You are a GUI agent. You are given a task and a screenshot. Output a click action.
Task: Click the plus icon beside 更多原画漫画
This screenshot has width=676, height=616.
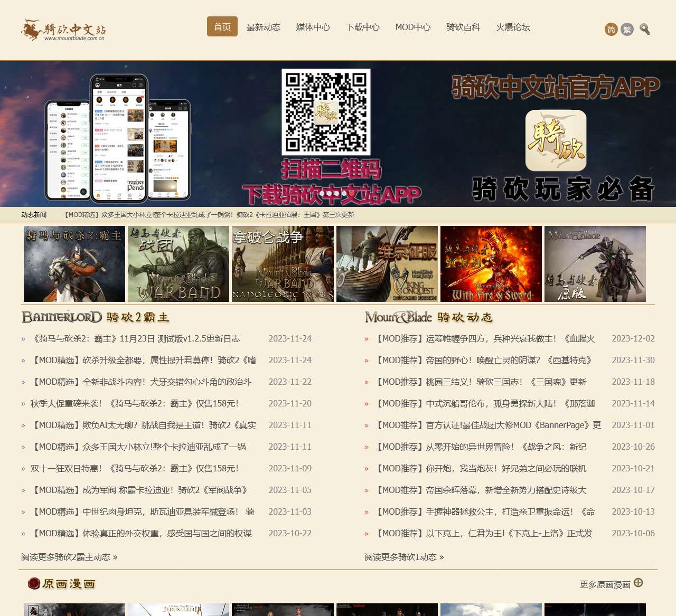point(639,583)
